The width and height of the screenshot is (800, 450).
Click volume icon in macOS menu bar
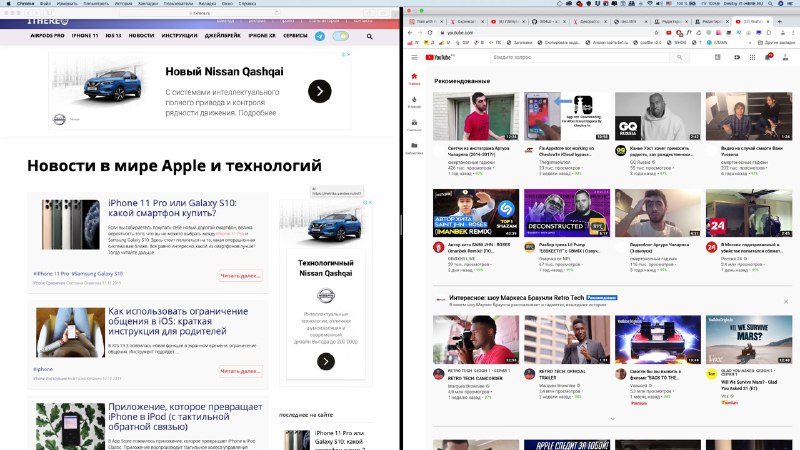[x=659, y=3]
